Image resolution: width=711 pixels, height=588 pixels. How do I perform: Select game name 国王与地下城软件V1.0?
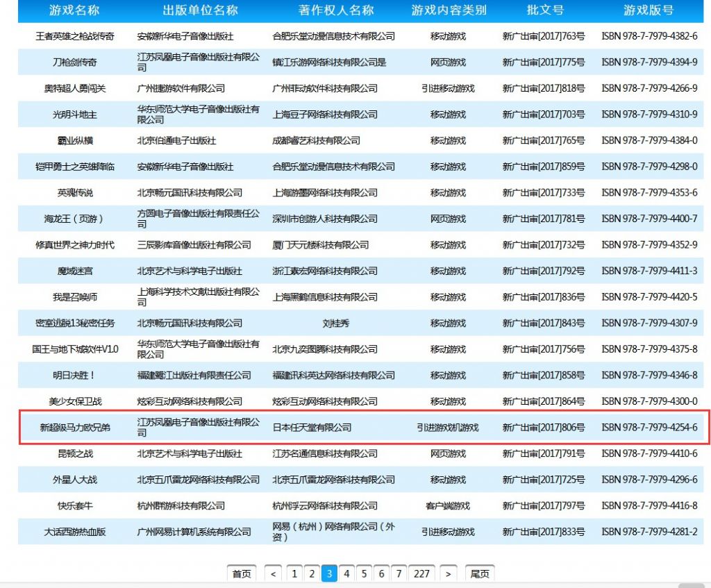click(75, 349)
